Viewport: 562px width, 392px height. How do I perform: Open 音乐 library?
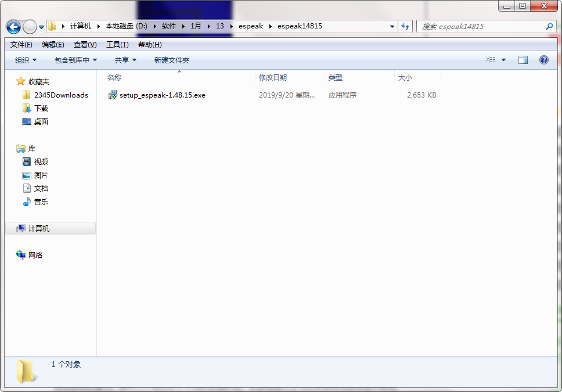[x=41, y=202]
